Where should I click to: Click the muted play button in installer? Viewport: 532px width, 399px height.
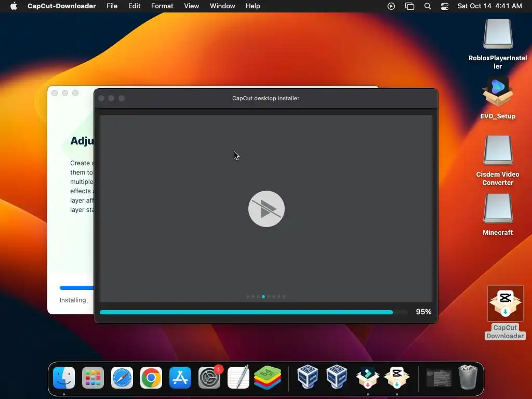click(267, 209)
